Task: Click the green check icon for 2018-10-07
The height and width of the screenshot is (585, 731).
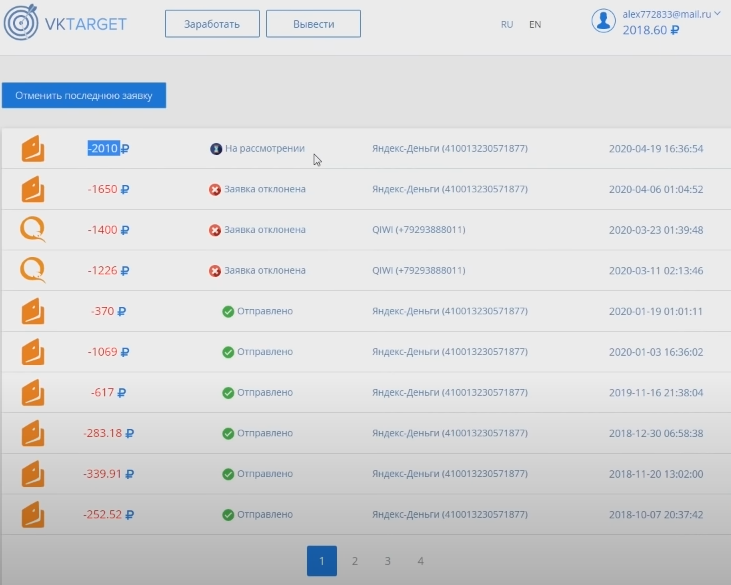Action: (228, 515)
